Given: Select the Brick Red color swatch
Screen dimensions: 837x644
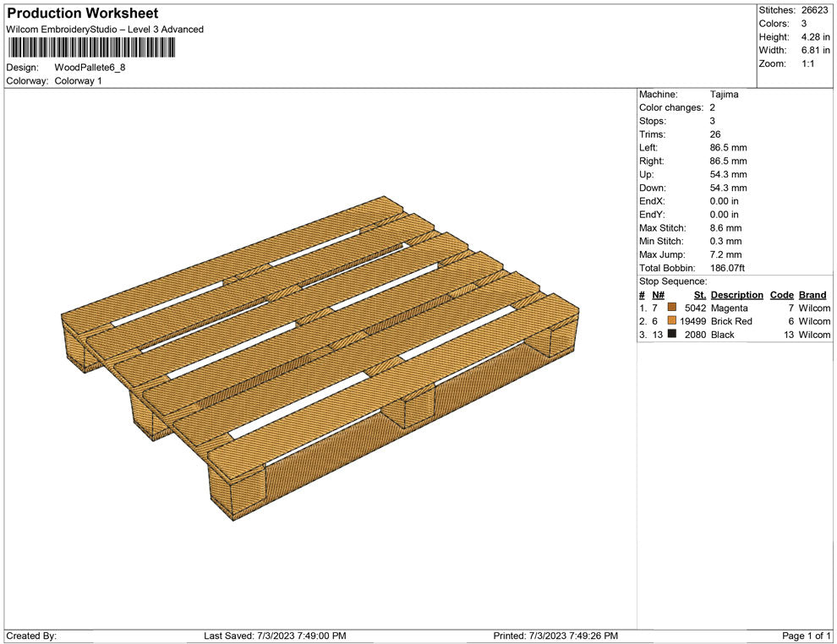Looking at the screenshot, I should pos(670,321).
